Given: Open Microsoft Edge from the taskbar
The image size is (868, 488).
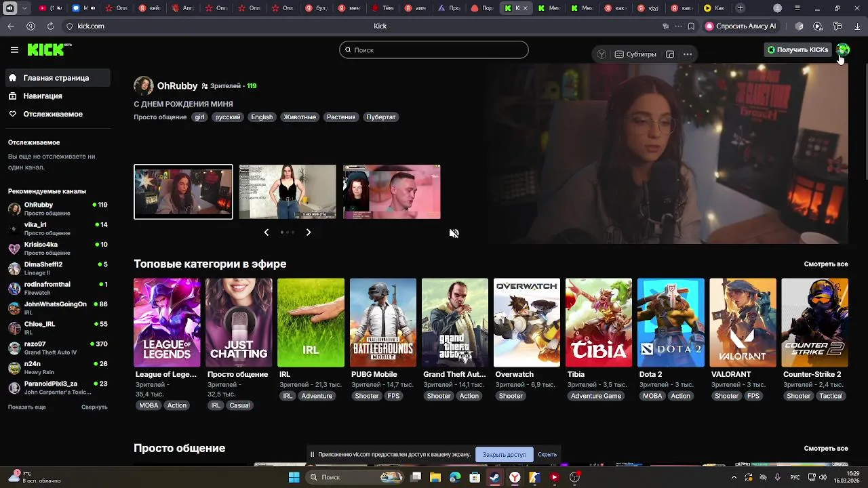Looking at the screenshot, I should pos(455,477).
